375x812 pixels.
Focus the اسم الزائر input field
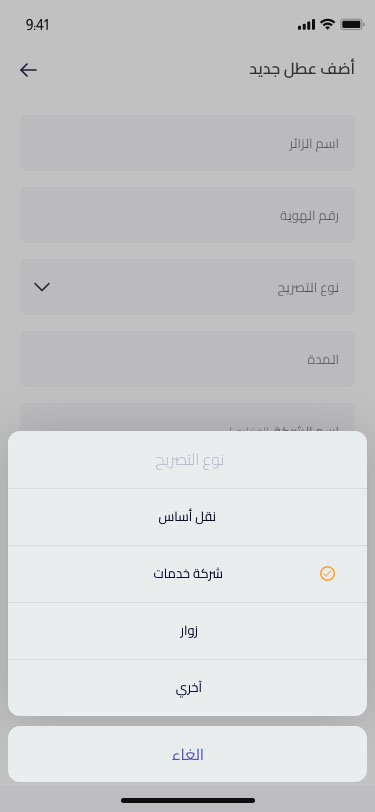pos(188,143)
